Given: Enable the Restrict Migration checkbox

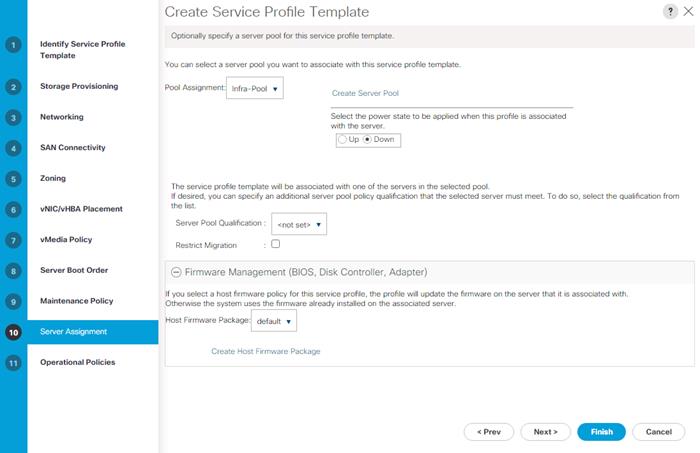Looking at the screenshot, I should click(x=275, y=244).
